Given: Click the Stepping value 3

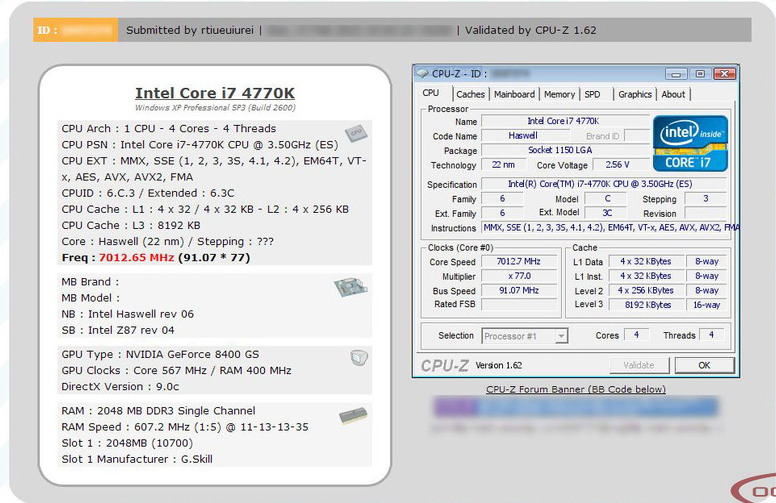Looking at the screenshot, I should pyautogui.click(x=706, y=199).
